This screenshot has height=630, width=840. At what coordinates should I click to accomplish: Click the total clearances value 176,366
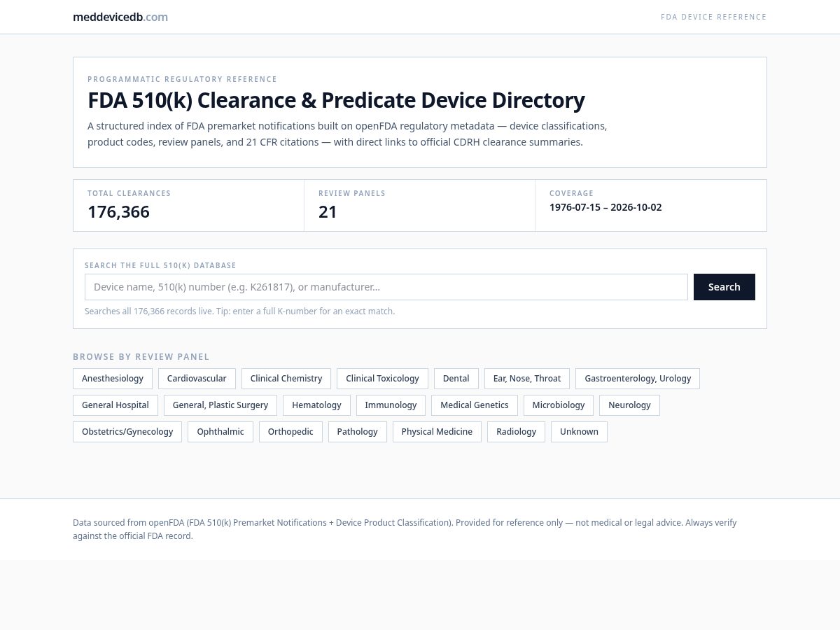(x=118, y=212)
